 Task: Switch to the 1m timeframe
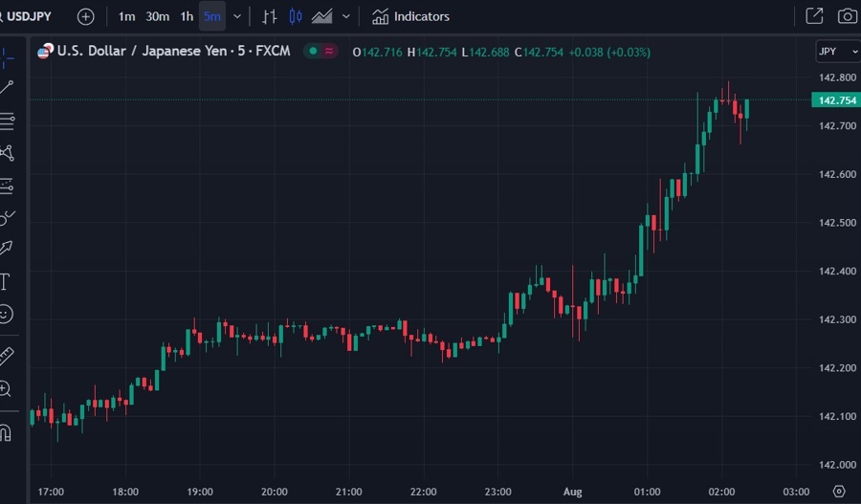126,16
